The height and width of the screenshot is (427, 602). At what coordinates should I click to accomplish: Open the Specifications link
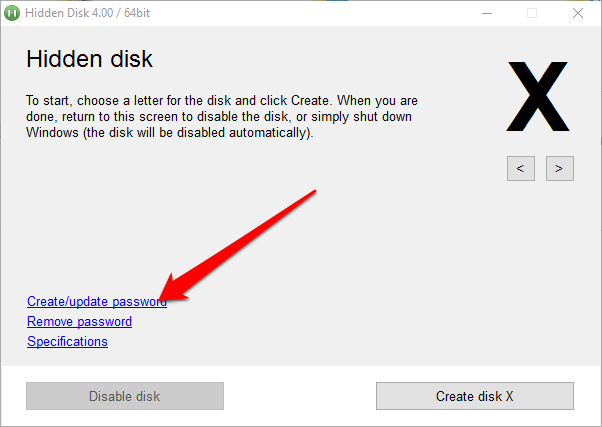(67, 341)
